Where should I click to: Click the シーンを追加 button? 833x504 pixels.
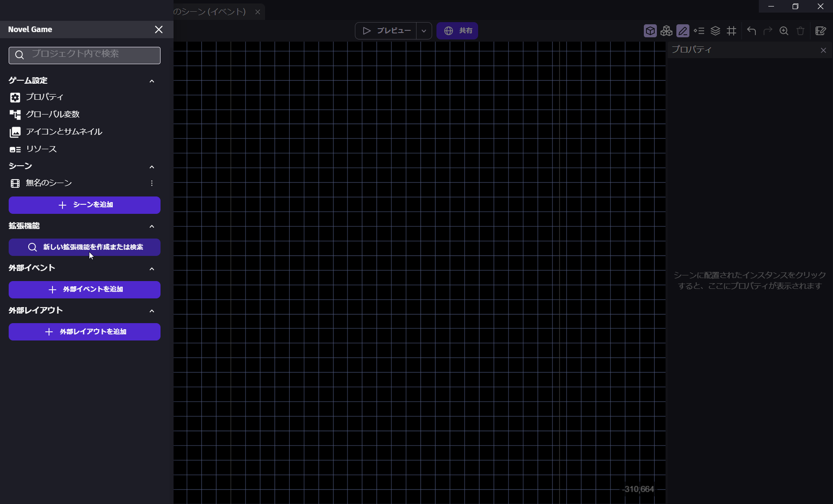pos(85,205)
